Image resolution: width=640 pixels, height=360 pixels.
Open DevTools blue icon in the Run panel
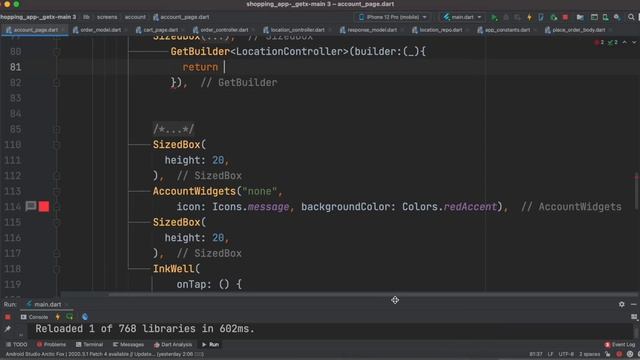[x=84, y=317]
